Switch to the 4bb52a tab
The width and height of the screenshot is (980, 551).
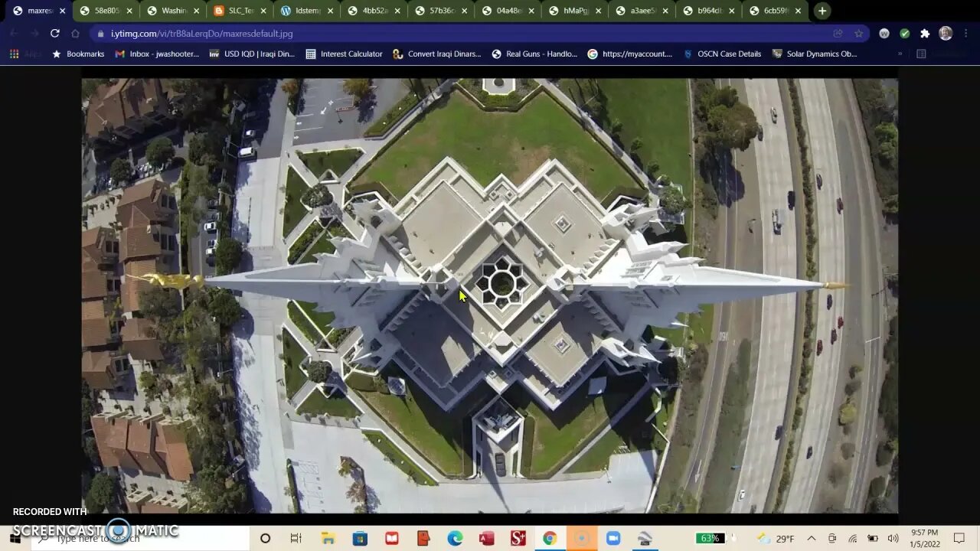point(374,11)
